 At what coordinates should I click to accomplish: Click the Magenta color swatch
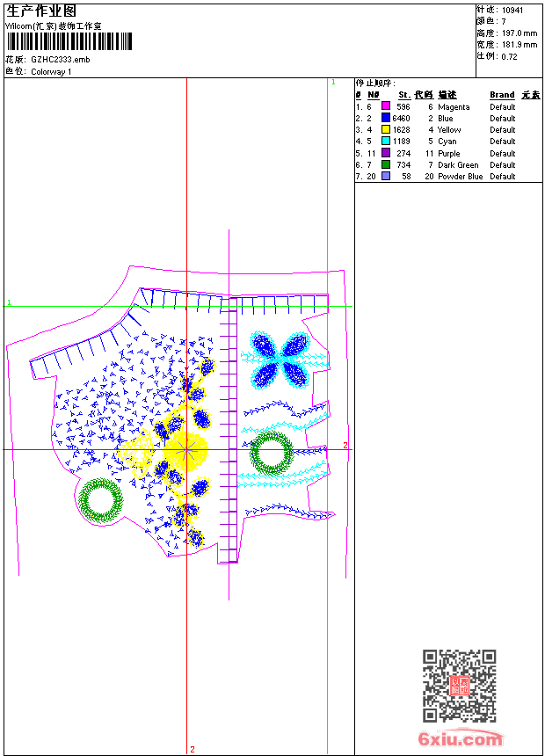[x=386, y=106]
